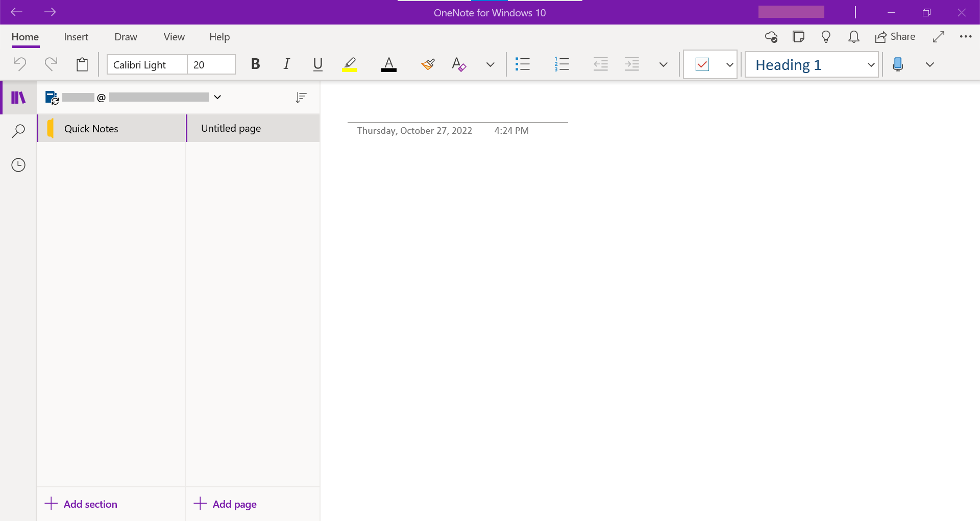Image resolution: width=980 pixels, height=521 pixels.
Task: Click the page date Thursday, October 27, 2022
Action: 414,131
